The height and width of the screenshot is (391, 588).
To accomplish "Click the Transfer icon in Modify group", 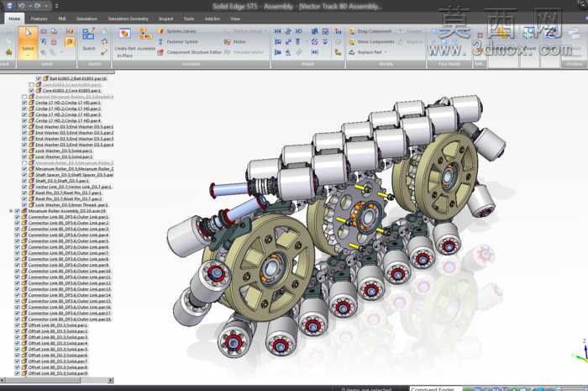I will pos(400,31).
